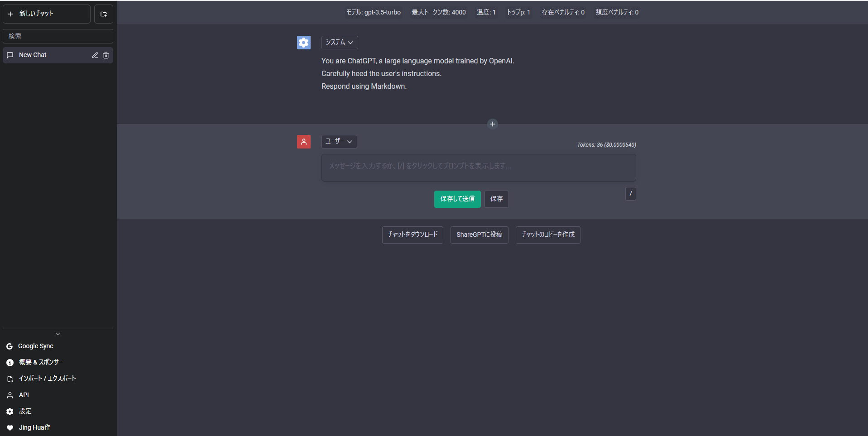Click the 検索 search field

pyautogui.click(x=58, y=36)
